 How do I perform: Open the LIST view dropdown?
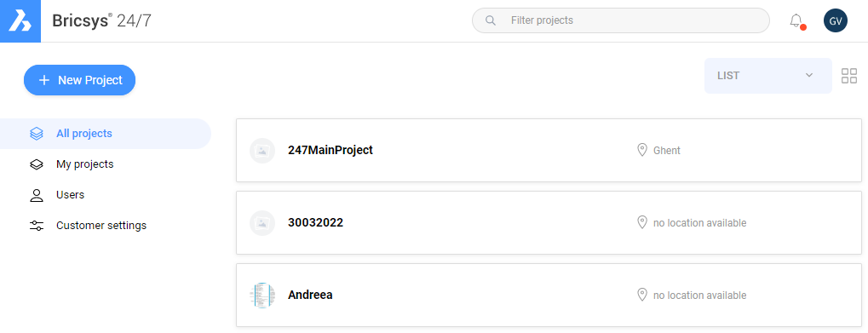pos(767,76)
